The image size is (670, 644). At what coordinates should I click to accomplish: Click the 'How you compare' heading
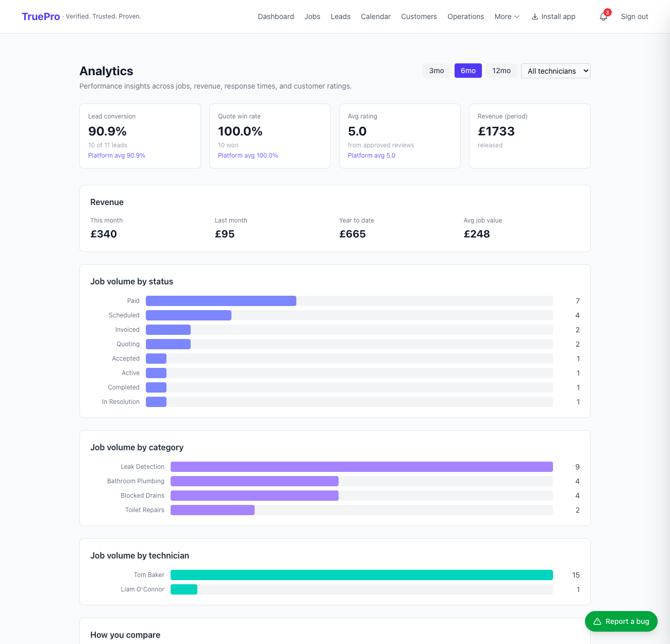coord(125,635)
